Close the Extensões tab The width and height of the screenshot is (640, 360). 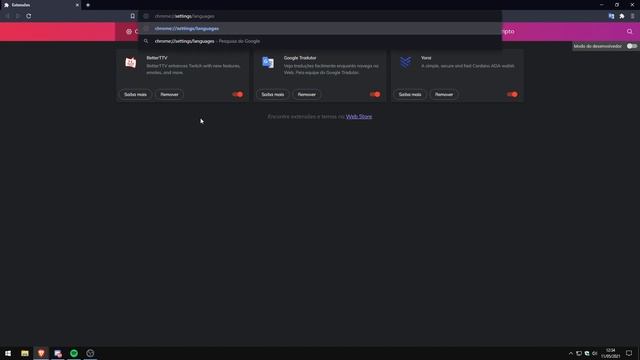(x=77, y=5)
